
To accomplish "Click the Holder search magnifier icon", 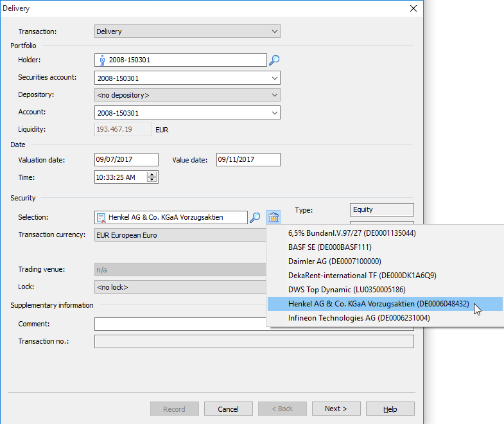I will 274,60.
